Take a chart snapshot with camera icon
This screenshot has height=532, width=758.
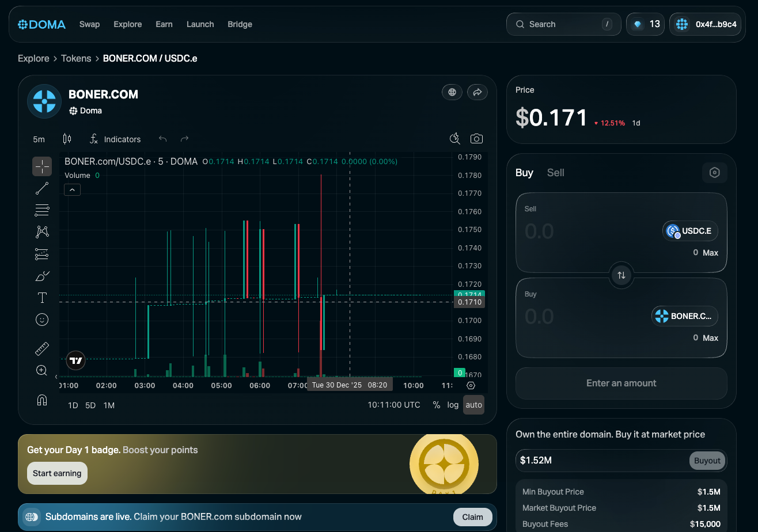pyautogui.click(x=476, y=139)
